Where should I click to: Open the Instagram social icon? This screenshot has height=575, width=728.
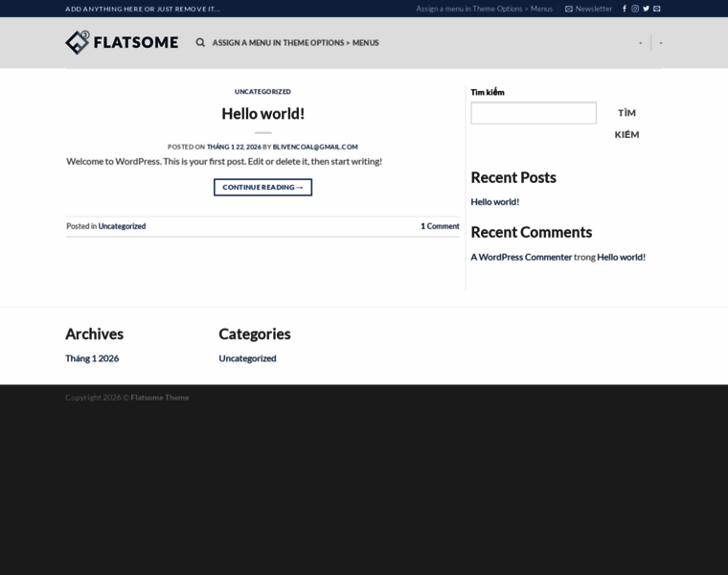[x=635, y=9]
